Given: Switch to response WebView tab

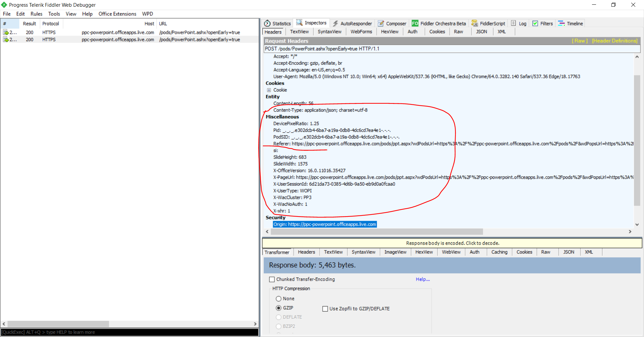Looking at the screenshot, I should pyautogui.click(x=451, y=252).
